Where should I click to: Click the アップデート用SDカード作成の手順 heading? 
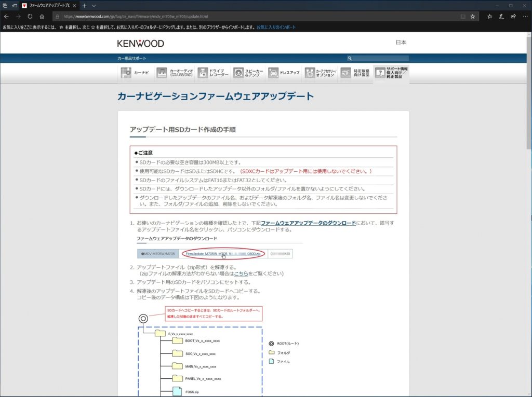tap(182, 130)
